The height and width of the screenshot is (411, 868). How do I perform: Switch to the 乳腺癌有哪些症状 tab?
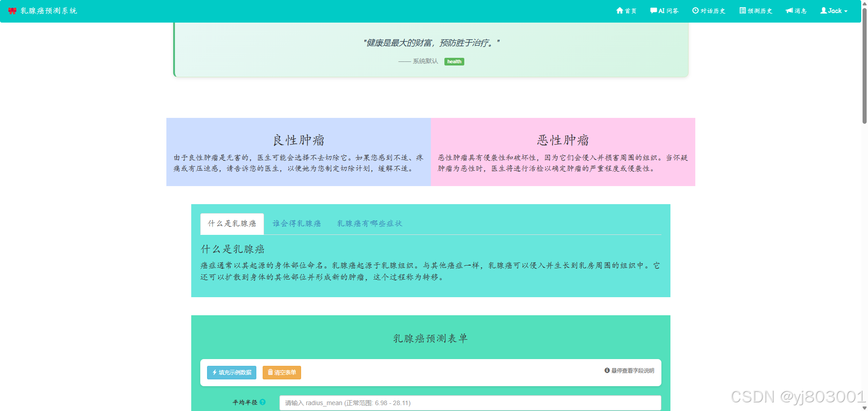click(369, 224)
